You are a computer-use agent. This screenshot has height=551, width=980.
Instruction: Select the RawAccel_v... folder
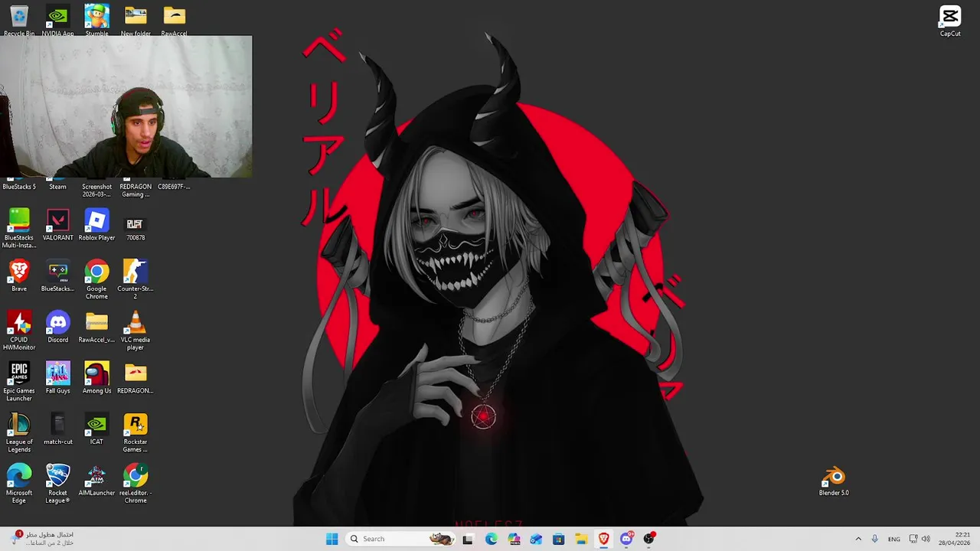click(96, 328)
